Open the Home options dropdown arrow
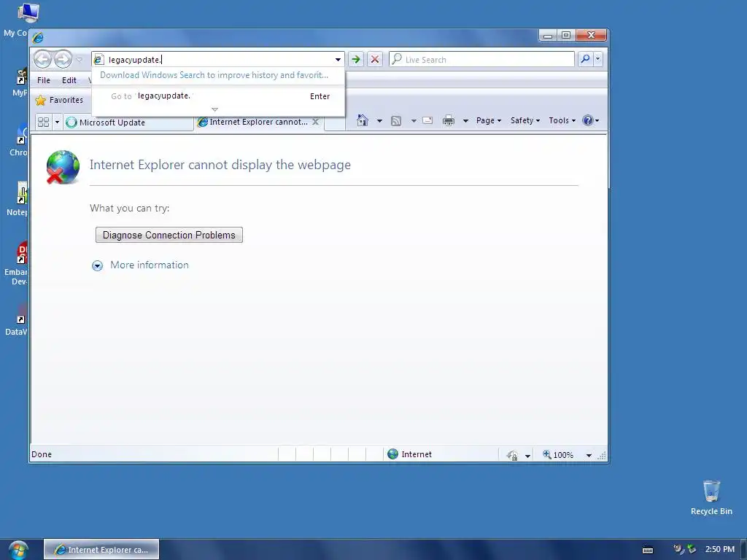The height and width of the screenshot is (560, 747). click(x=379, y=121)
